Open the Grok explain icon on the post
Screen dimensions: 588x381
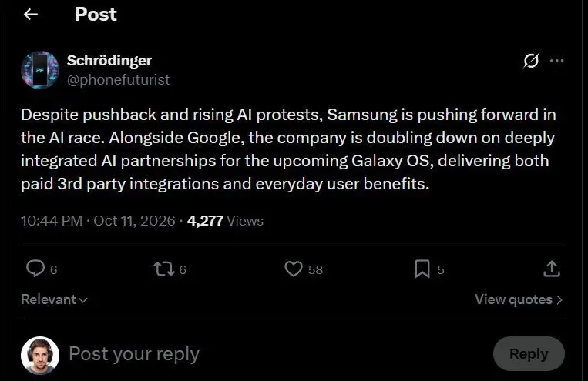[x=531, y=61]
